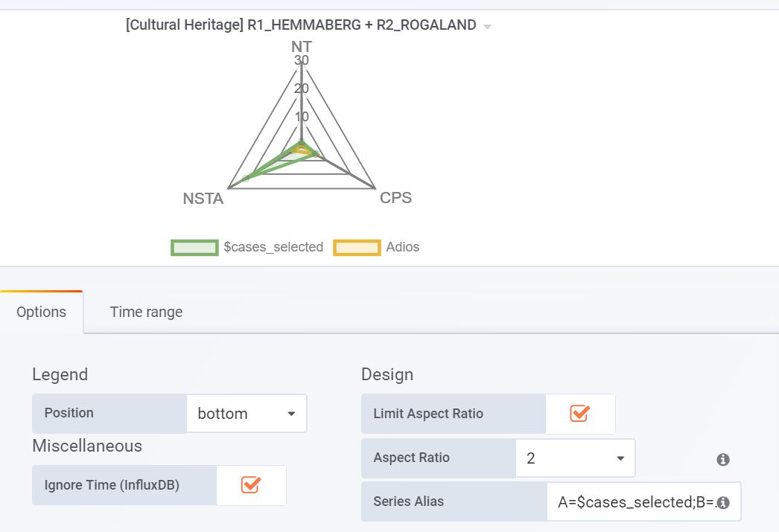The height and width of the screenshot is (532, 779).
Task: Click the NT axis label on the radar
Action: click(x=300, y=45)
